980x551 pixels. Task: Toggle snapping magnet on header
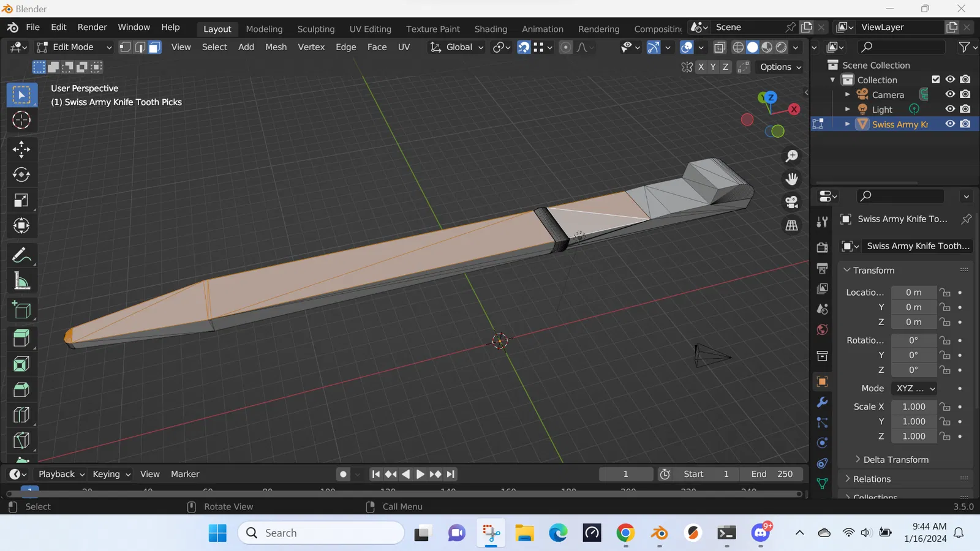click(524, 47)
